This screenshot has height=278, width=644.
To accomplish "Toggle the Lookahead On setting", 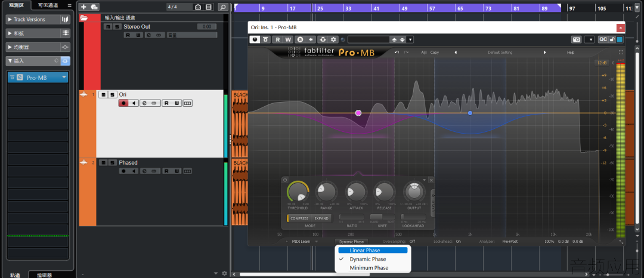I will tap(459, 242).
